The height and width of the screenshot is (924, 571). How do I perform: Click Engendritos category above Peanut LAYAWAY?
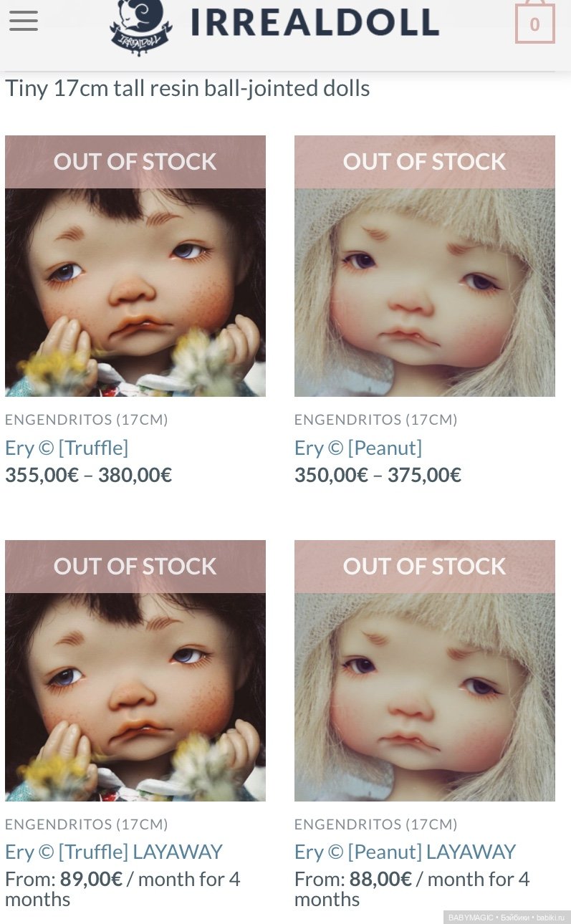pyautogui.click(x=376, y=824)
